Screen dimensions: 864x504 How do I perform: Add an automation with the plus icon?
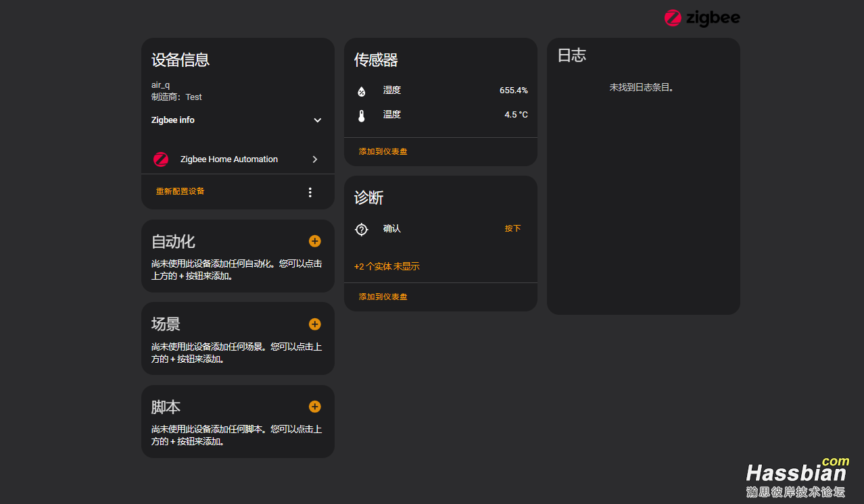[315, 241]
